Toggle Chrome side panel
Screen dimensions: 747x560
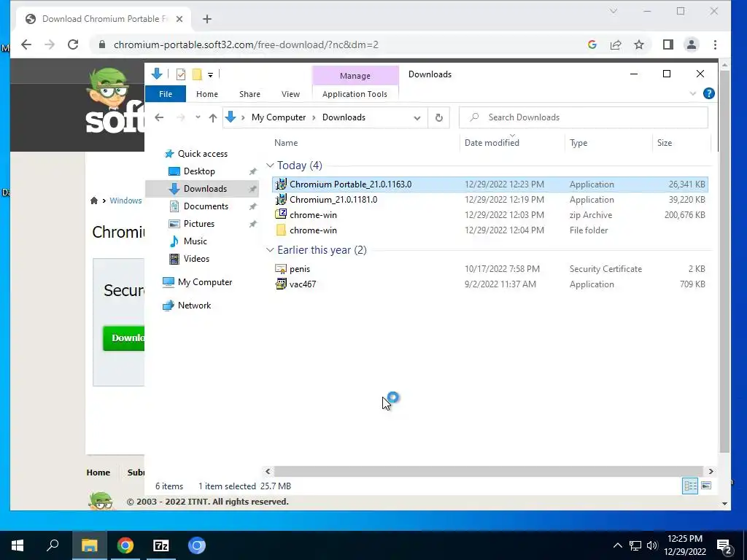coord(668,44)
